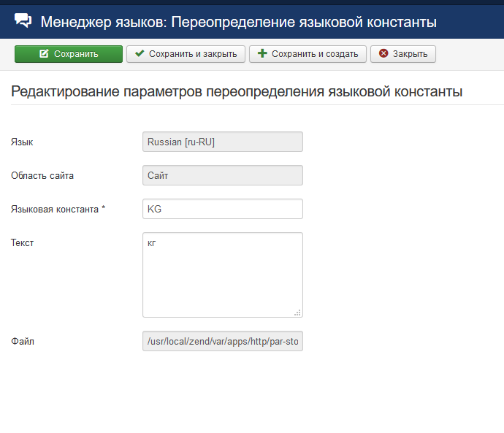
Task: Click the Область сайта label
Action: (42, 176)
